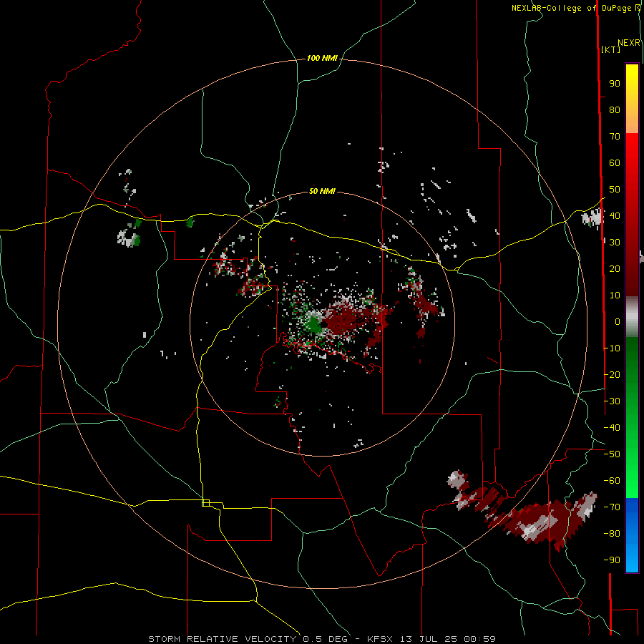Click the 40 value on velocity scale

click(615, 216)
